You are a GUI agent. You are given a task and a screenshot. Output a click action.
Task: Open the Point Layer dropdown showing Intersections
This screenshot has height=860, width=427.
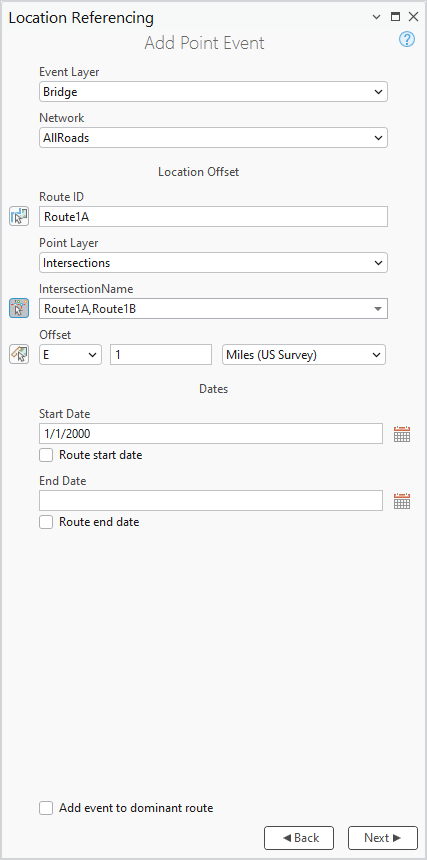pos(213,263)
